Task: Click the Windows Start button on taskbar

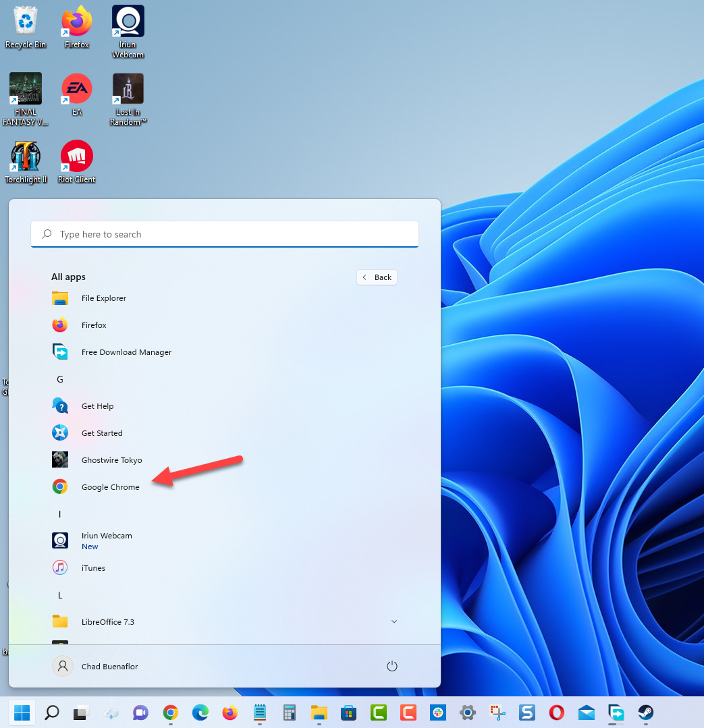Action: pyautogui.click(x=22, y=712)
